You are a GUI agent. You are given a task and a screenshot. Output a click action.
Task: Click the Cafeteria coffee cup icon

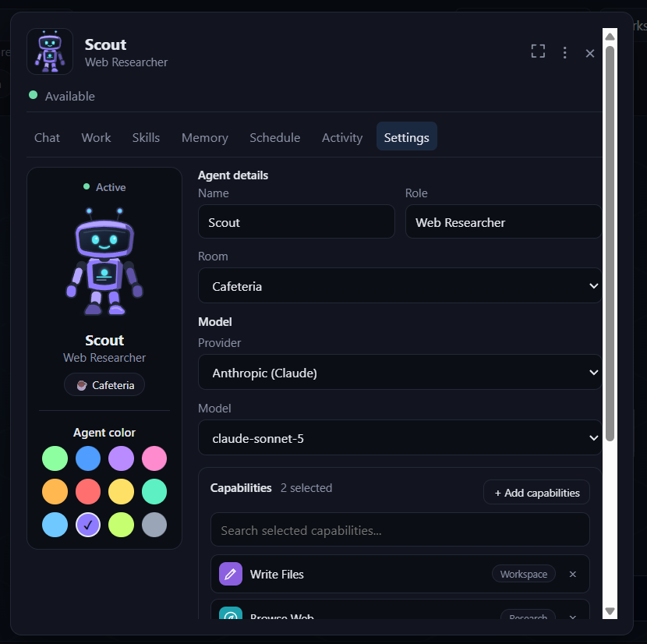coord(82,385)
